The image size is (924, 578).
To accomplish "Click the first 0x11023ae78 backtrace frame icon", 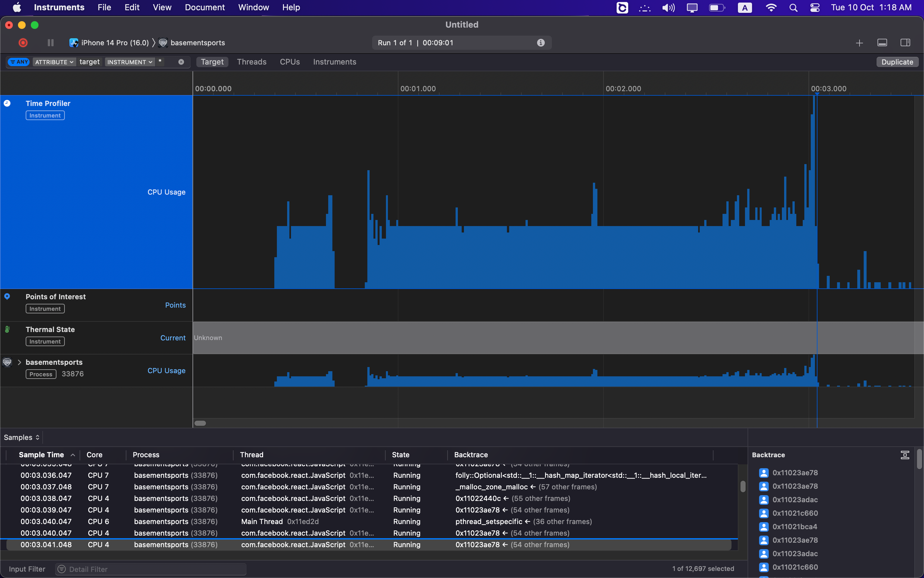I will pyautogui.click(x=764, y=473).
